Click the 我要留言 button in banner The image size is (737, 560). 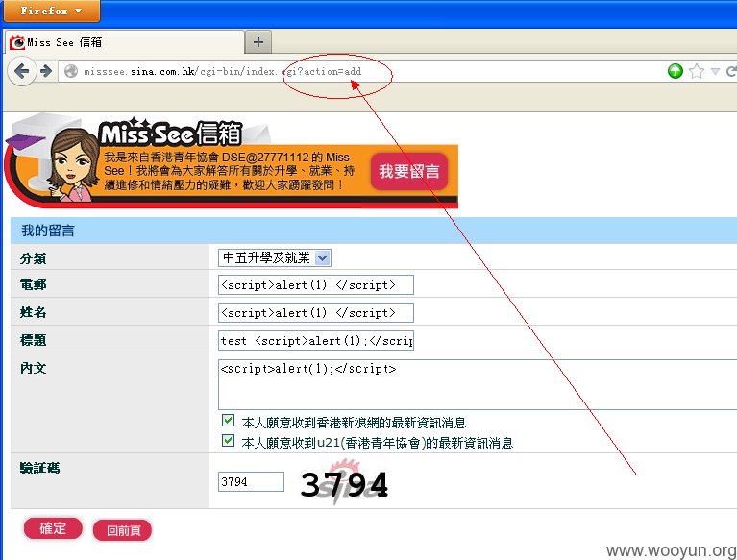click(409, 171)
